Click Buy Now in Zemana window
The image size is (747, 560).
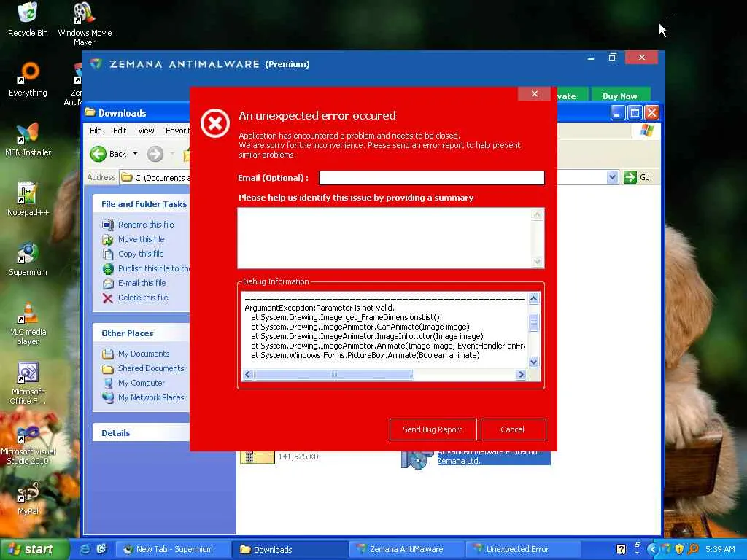coord(620,96)
